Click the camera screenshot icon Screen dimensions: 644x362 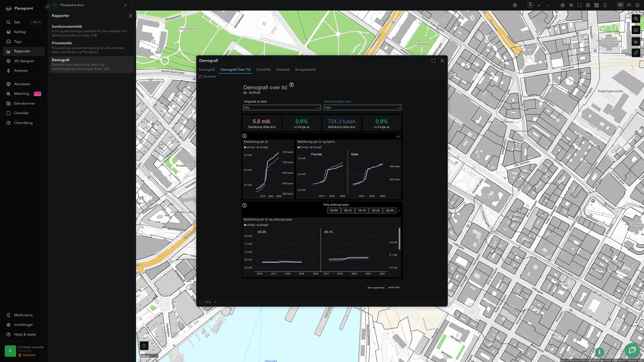(588, 5)
